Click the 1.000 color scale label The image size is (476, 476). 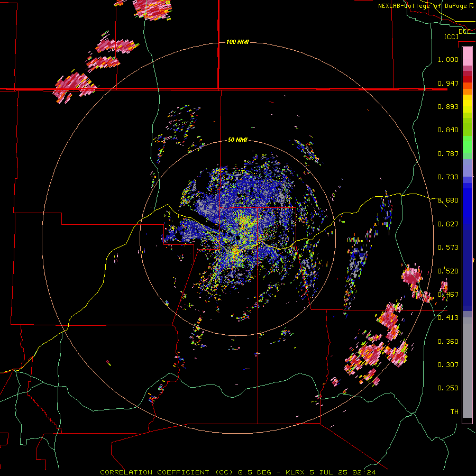click(448, 59)
